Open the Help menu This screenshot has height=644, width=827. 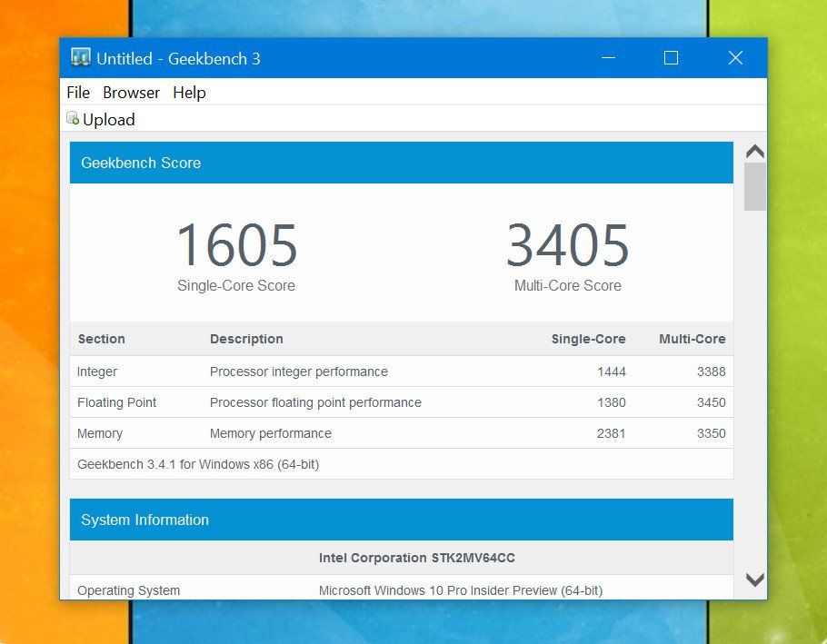189,93
